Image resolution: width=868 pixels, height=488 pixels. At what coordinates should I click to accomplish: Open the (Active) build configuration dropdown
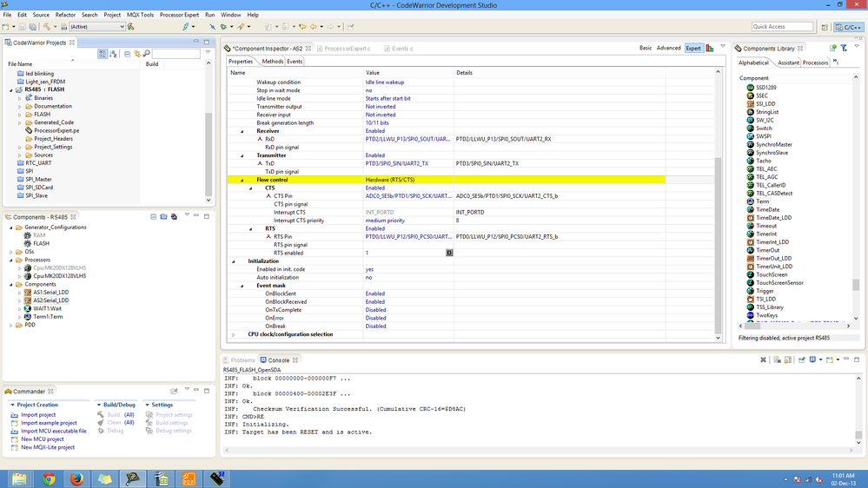[x=97, y=27]
